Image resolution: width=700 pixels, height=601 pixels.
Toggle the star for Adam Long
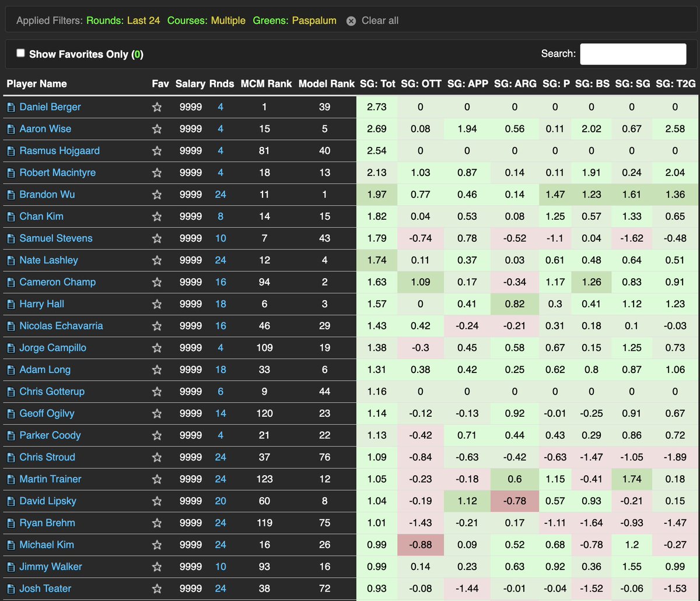[156, 370]
